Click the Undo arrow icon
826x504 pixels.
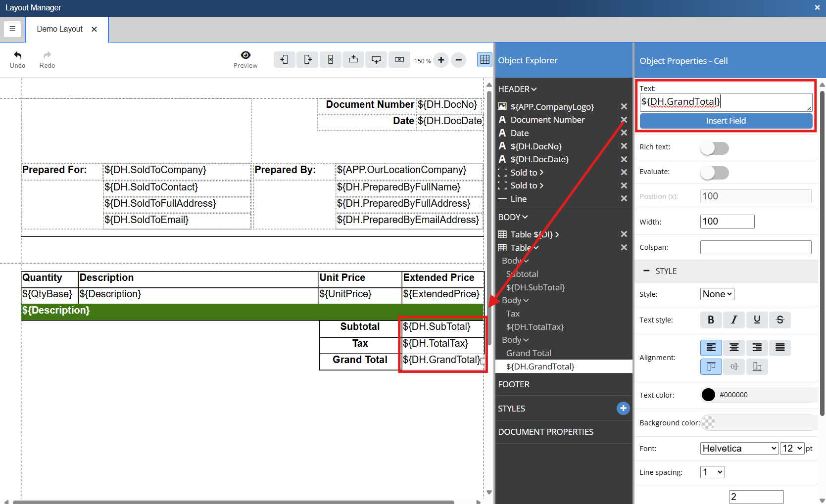point(17,55)
